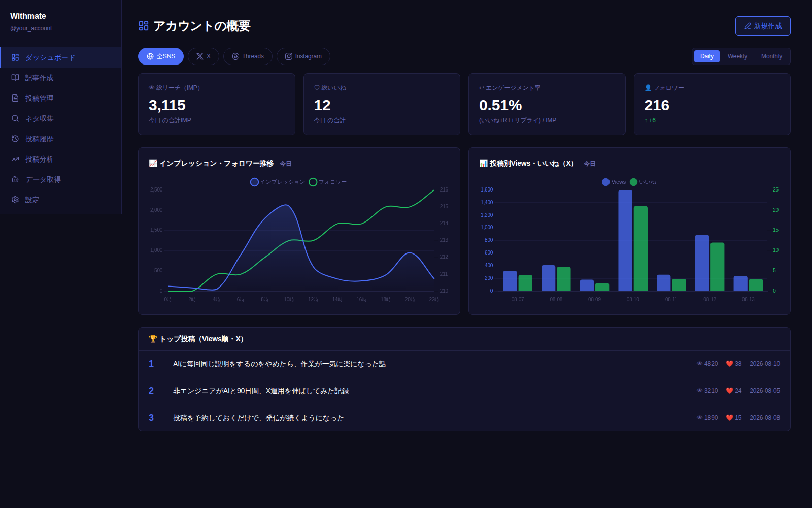
Task: Select the Daily period tab
Action: [x=707, y=56]
